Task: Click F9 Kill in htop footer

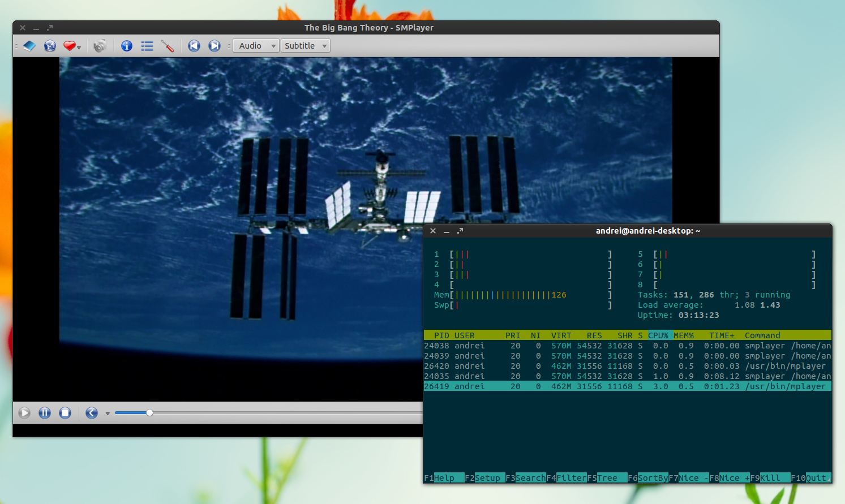Action: click(x=770, y=478)
